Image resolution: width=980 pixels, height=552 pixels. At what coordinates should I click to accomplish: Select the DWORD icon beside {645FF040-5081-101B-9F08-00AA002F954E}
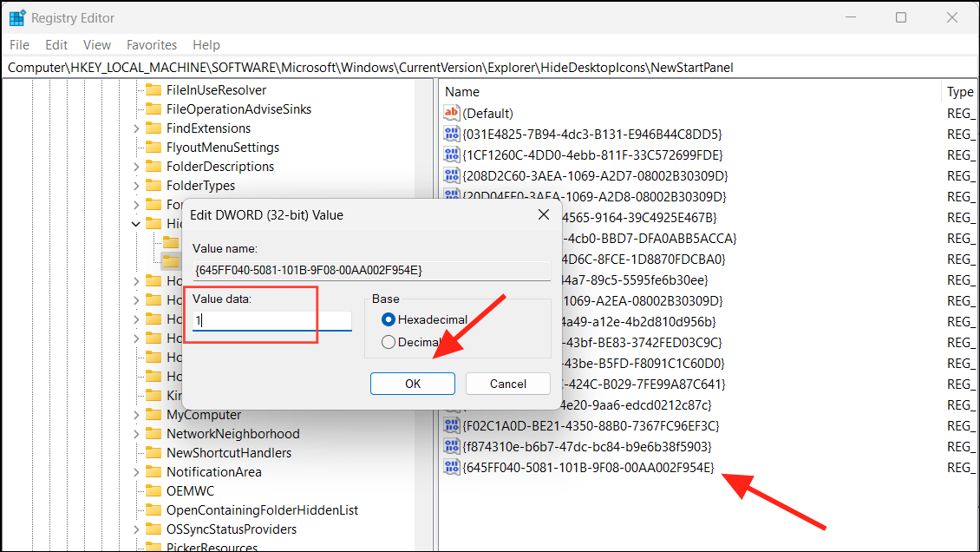(x=452, y=466)
